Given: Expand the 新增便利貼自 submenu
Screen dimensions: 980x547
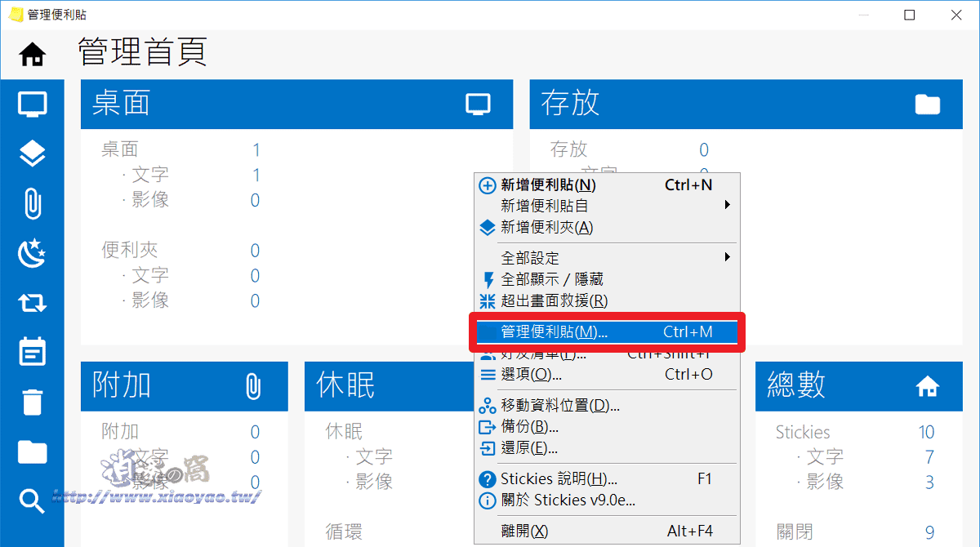Looking at the screenshot, I should 607,206.
